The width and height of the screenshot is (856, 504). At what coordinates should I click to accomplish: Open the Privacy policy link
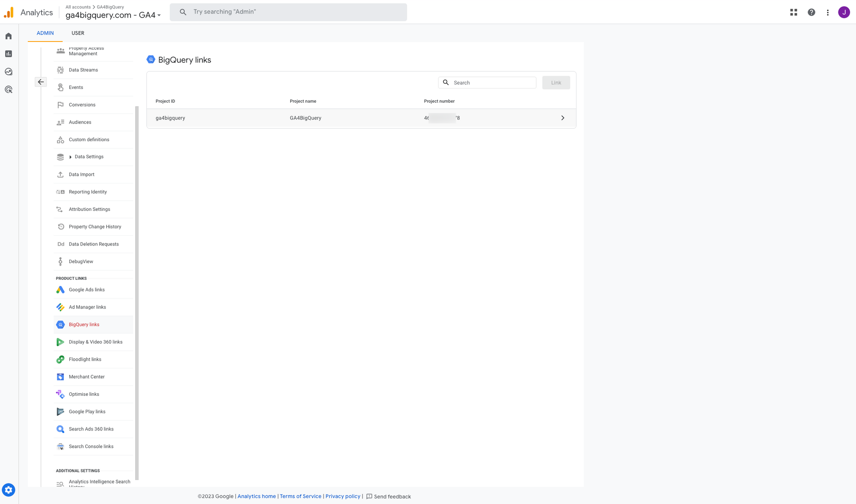coord(342,496)
